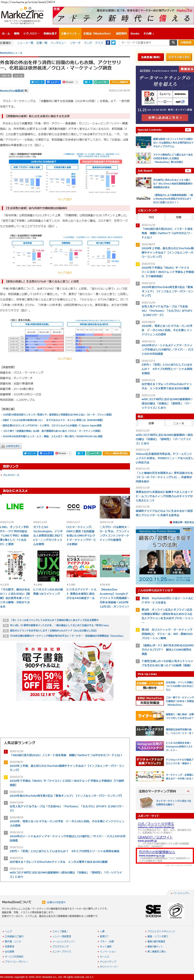
Task: Click the SE SHOEISHA logo
Action: click(153, 911)
